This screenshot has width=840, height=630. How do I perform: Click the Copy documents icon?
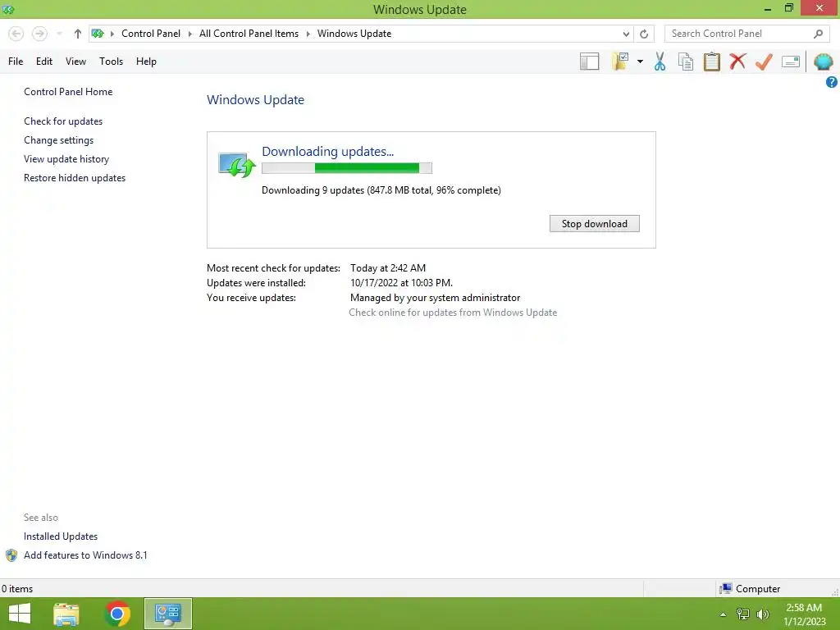[686, 62]
